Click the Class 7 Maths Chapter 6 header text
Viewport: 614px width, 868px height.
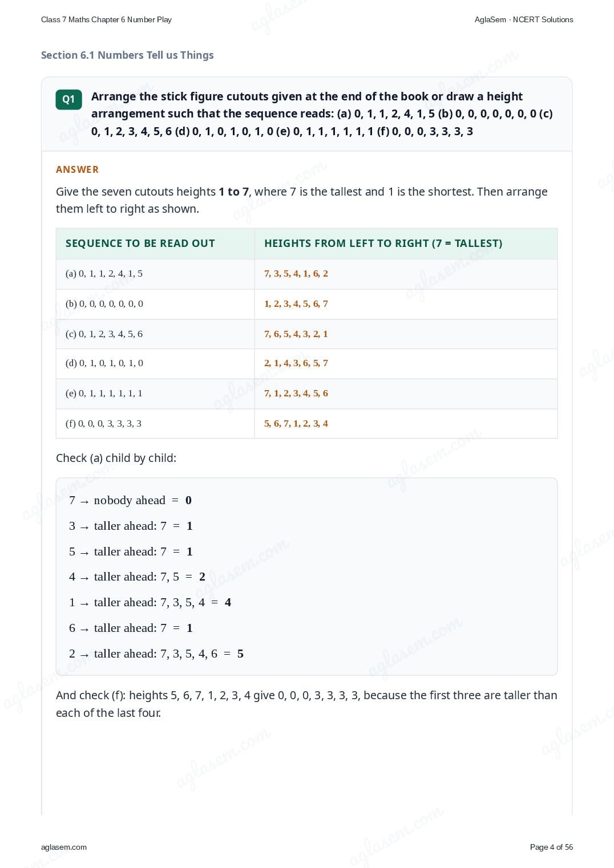pos(106,19)
